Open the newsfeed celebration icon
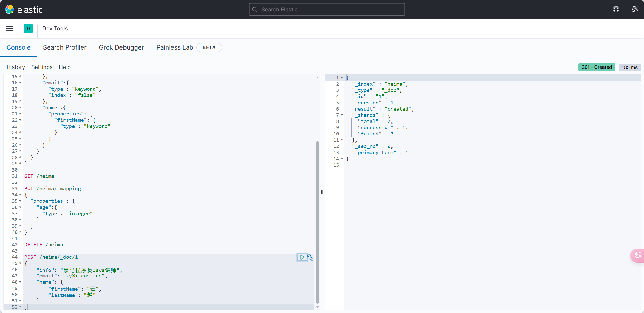Screen dimensions: 644x313 634,10
